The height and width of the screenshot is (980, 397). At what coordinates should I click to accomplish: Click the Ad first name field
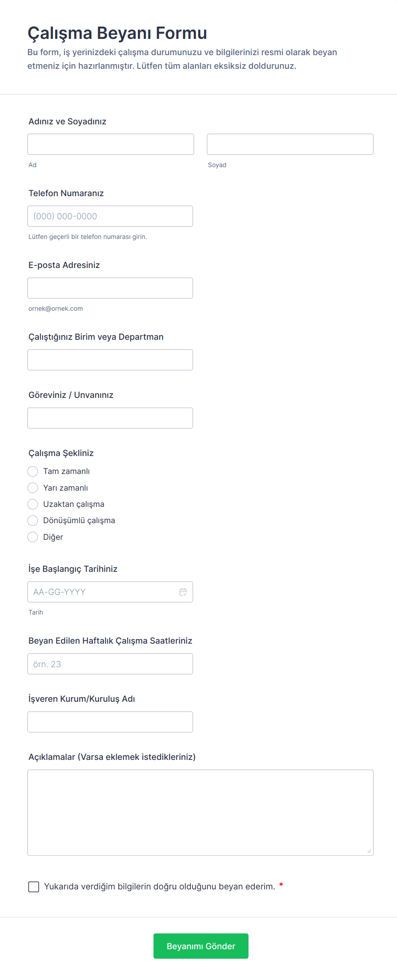coord(111,144)
